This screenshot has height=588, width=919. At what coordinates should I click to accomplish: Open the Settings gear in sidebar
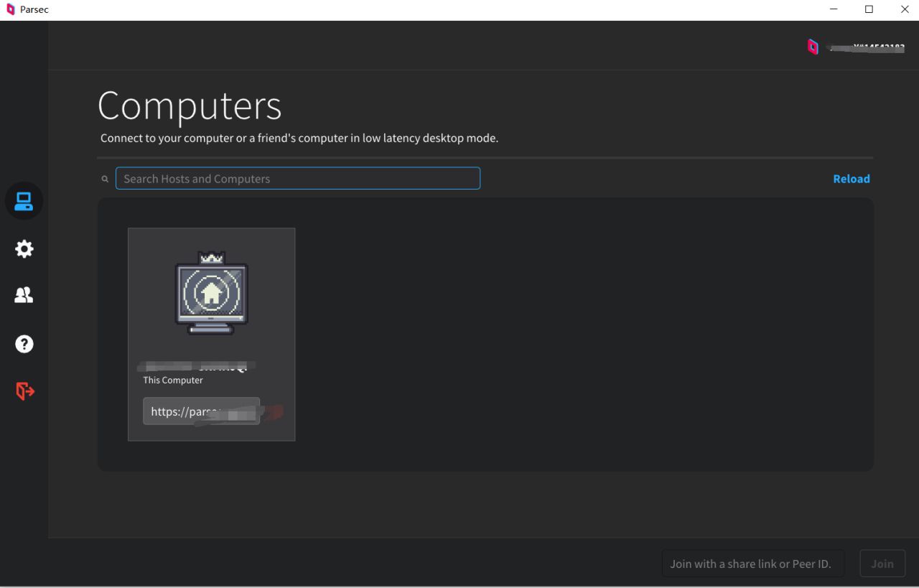click(x=24, y=249)
